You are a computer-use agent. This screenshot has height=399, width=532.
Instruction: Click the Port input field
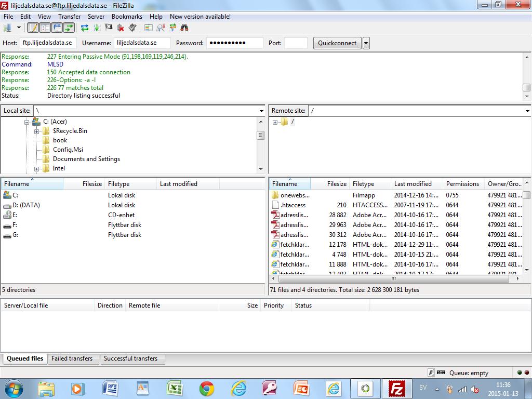[296, 43]
